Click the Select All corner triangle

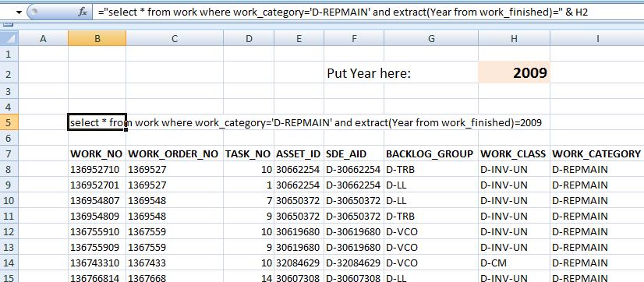coord(10,39)
